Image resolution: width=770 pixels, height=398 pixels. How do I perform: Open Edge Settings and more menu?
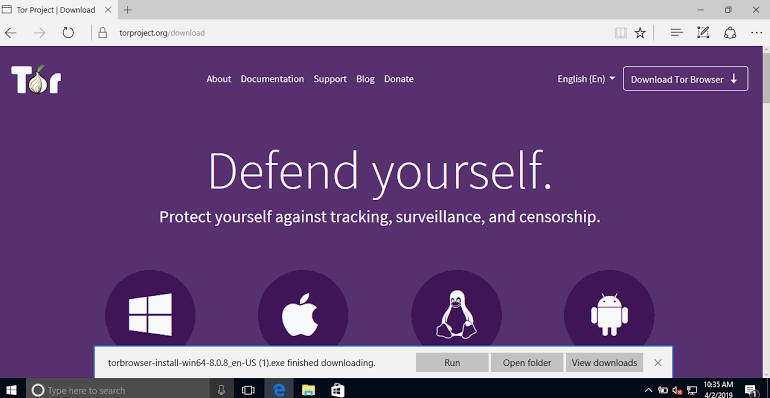(x=756, y=33)
